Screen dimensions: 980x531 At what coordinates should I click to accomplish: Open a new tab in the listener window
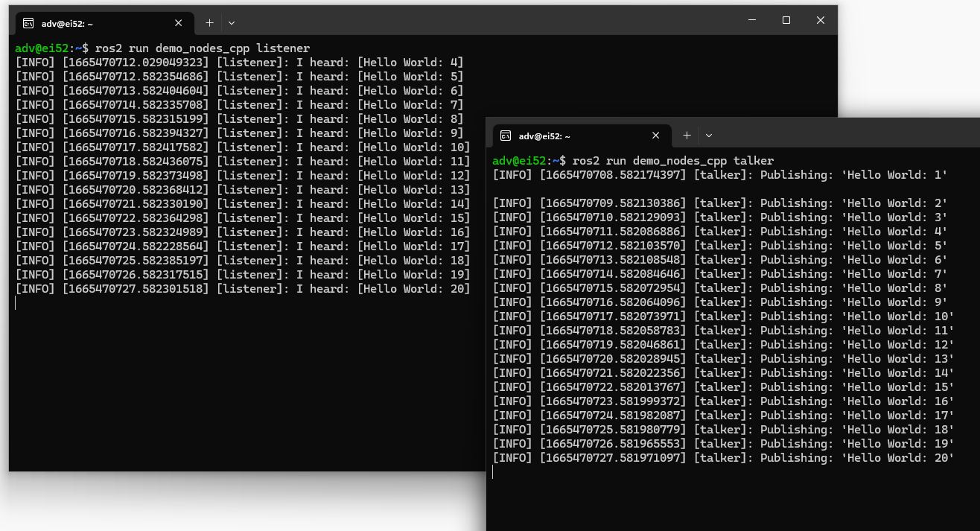tap(210, 22)
